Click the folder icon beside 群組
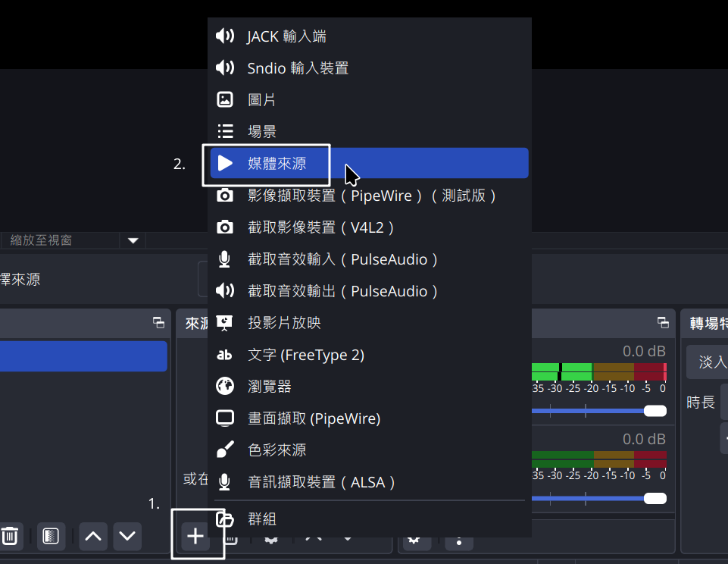 pos(225,519)
